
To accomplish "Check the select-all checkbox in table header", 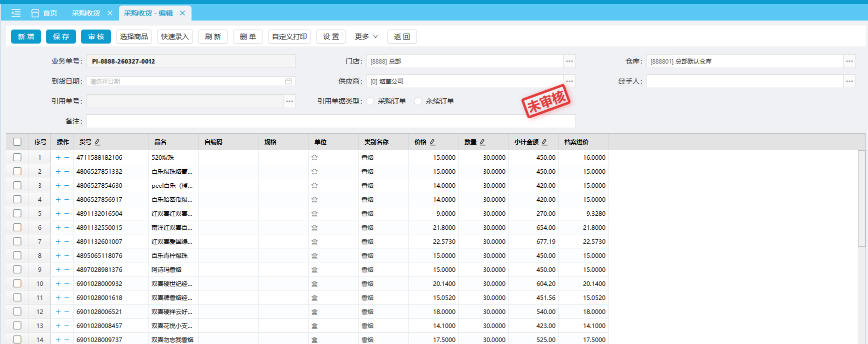I will 17,142.
